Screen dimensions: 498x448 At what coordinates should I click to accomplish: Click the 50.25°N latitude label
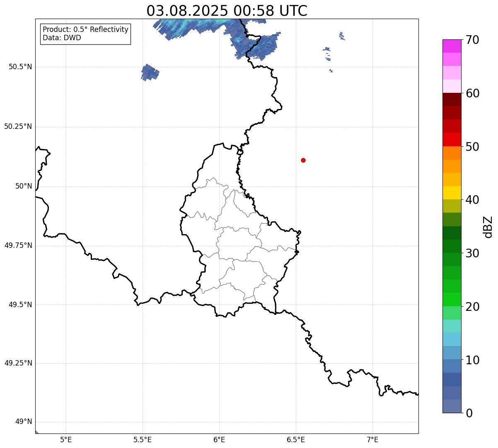[18, 126]
